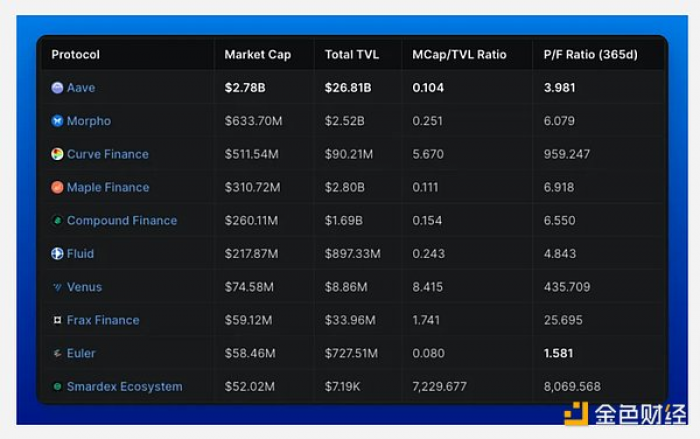Select Frax Finance market cap $59.12M

click(248, 320)
